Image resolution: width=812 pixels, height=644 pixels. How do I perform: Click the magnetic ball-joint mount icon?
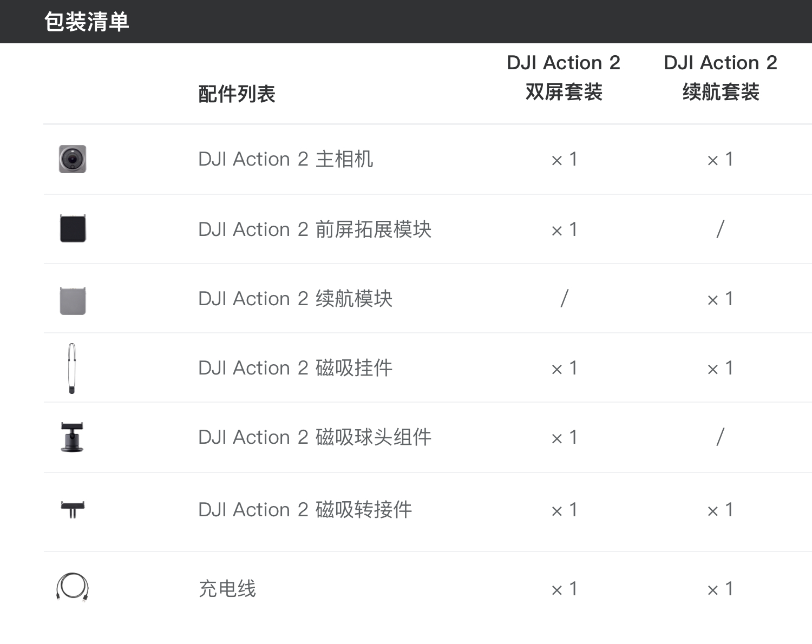(73, 437)
